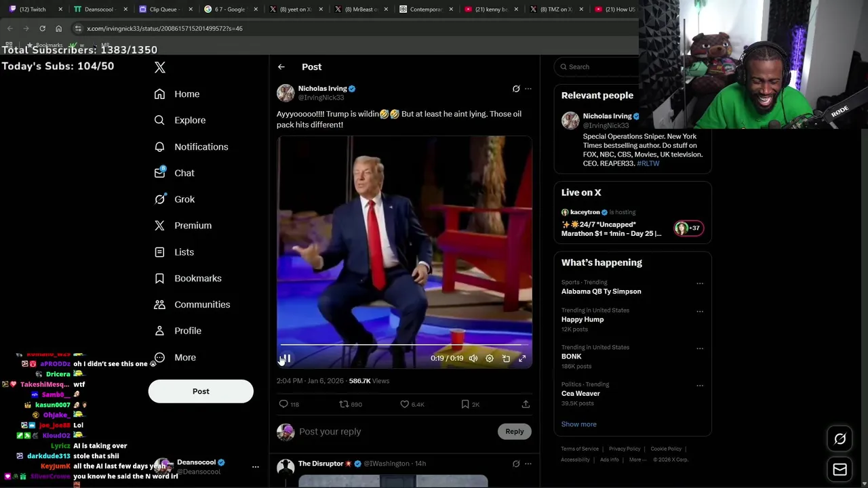Reload the page in the browser
Viewport: 868px width, 488px height.
(x=42, y=28)
